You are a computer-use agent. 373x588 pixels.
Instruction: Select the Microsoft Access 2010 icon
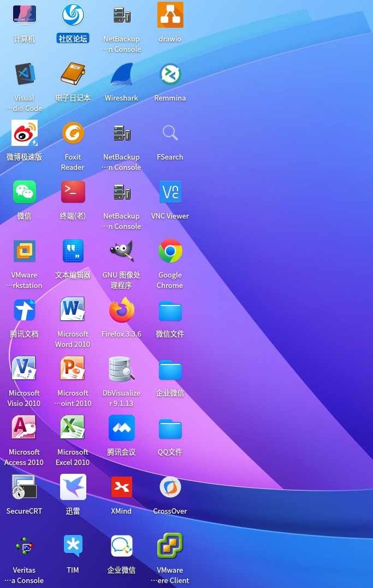point(25,428)
